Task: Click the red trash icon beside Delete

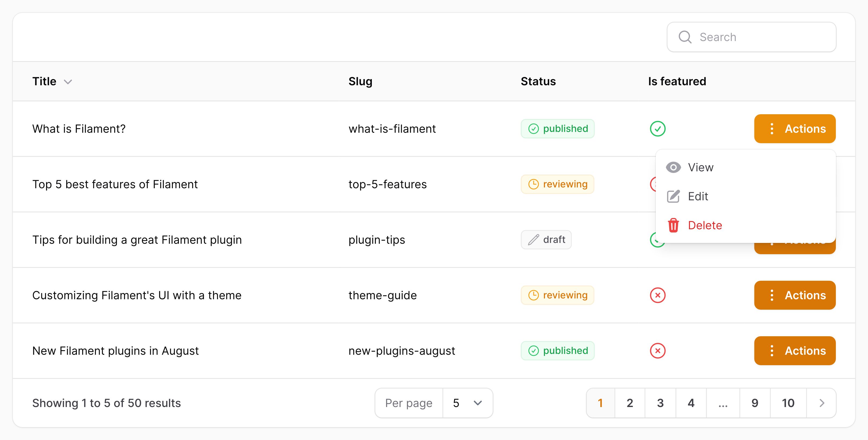Action: click(x=673, y=225)
